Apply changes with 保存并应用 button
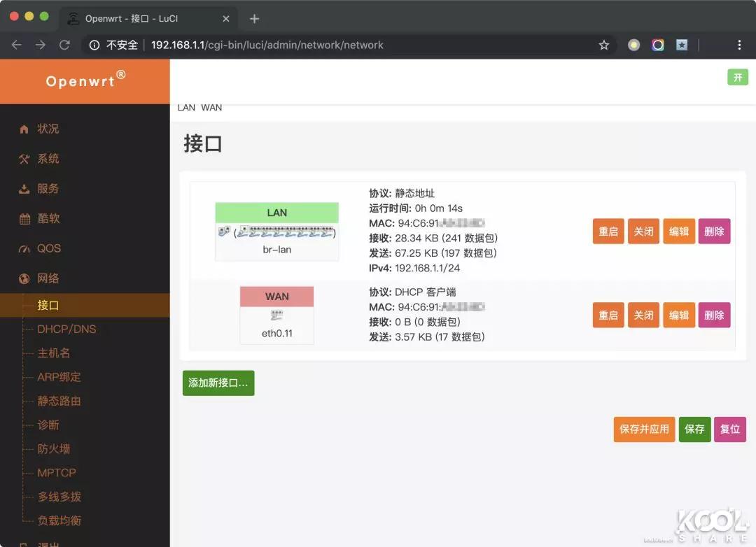The image size is (756, 547). point(643,429)
